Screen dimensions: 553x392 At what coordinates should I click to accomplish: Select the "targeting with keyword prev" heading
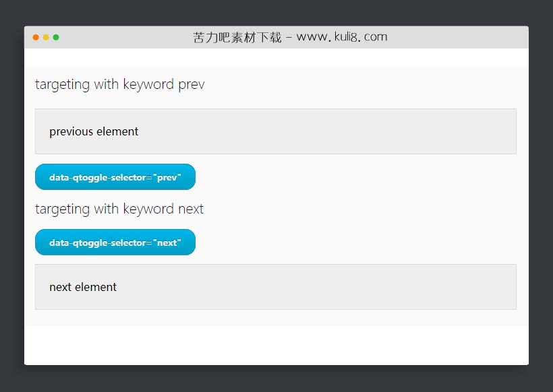click(x=119, y=85)
